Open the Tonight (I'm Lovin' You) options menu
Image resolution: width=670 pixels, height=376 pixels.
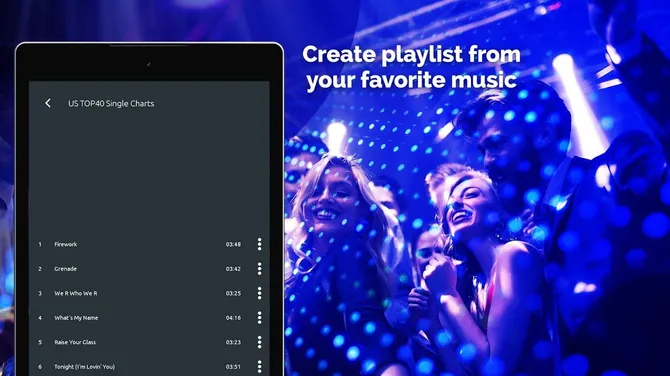pos(259,366)
